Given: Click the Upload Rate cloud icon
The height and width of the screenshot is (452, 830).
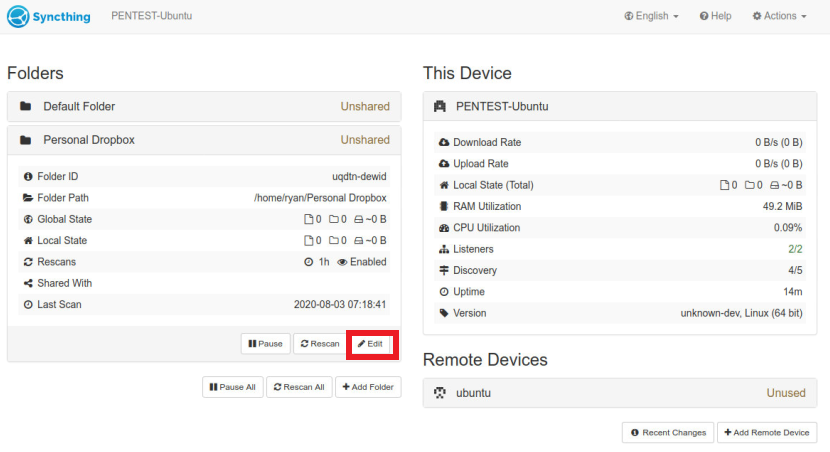Looking at the screenshot, I should pyautogui.click(x=444, y=164).
